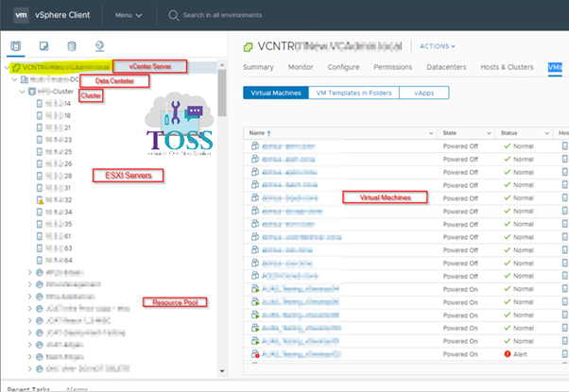
Task: Switch to the Monitor tab
Action: (301, 67)
